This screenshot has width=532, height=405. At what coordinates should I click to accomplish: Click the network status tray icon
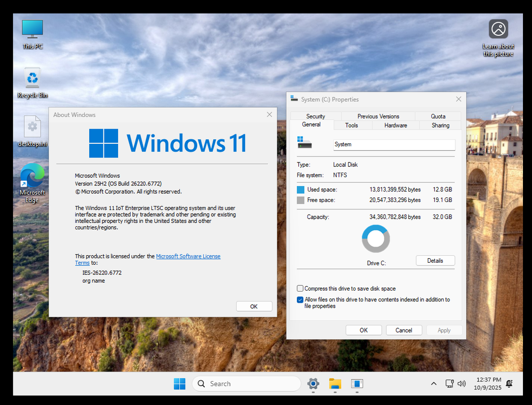449,384
